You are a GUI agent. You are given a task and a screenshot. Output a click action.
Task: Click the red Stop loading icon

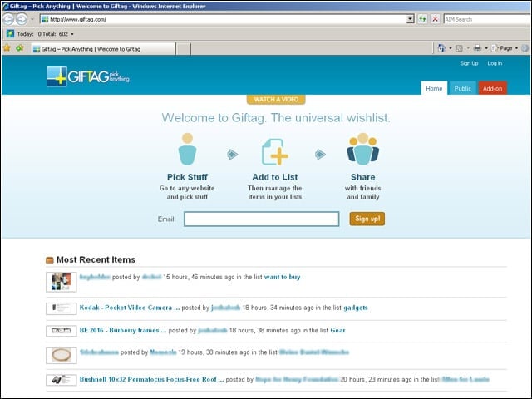pyautogui.click(x=435, y=19)
